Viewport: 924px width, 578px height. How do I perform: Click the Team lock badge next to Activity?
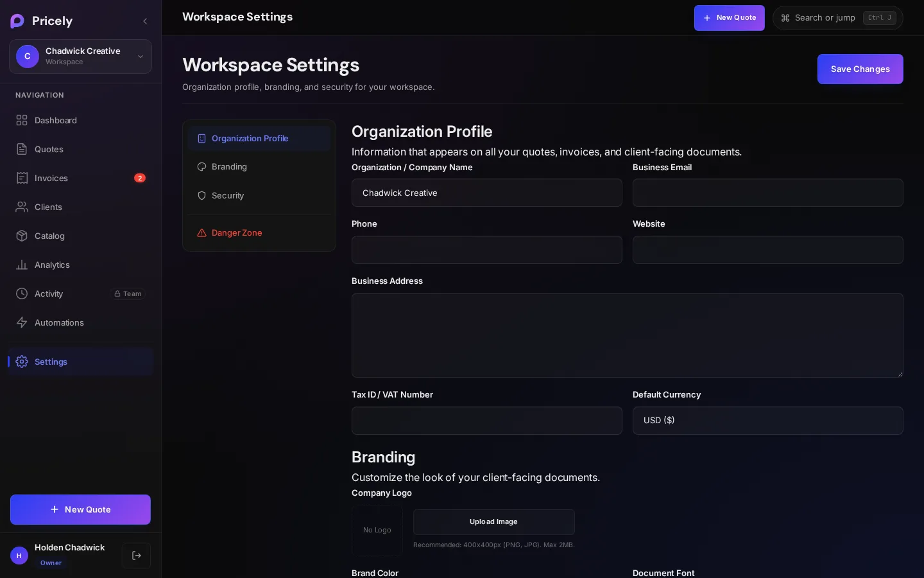(128, 293)
